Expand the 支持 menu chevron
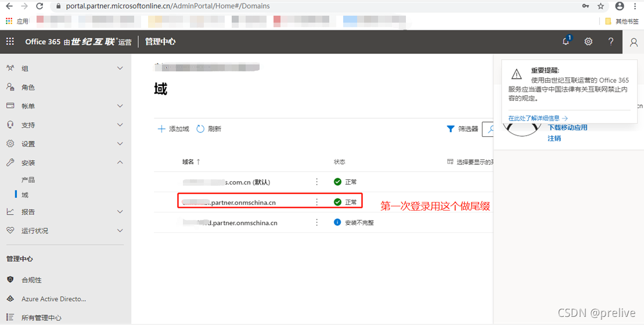644x325 pixels. pyautogui.click(x=120, y=125)
